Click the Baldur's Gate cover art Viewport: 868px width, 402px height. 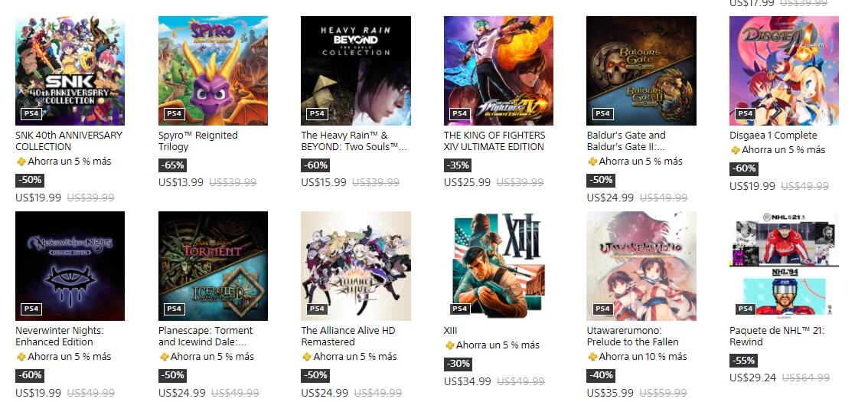641,71
